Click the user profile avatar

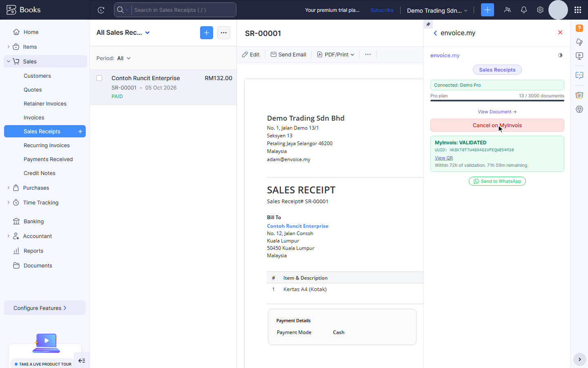(x=558, y=10)
